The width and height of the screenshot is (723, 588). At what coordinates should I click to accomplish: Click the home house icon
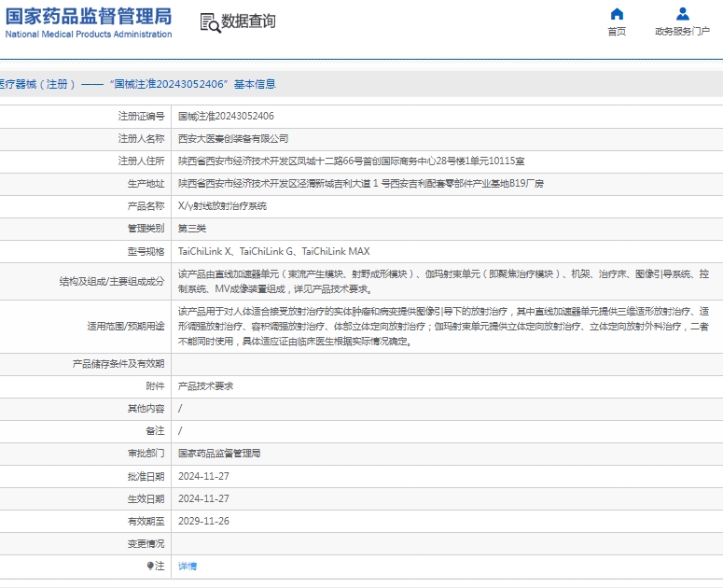(x=617, y=14)
